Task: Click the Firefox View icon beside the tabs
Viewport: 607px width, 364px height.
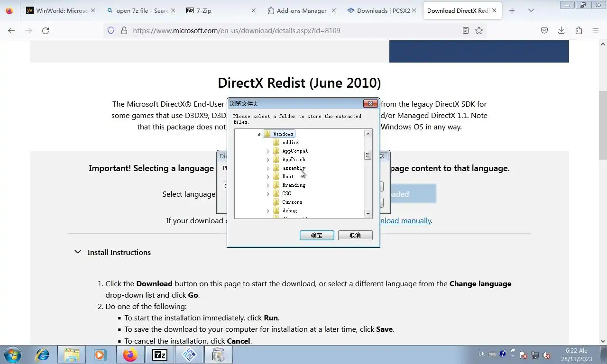Action: point(9,10)
